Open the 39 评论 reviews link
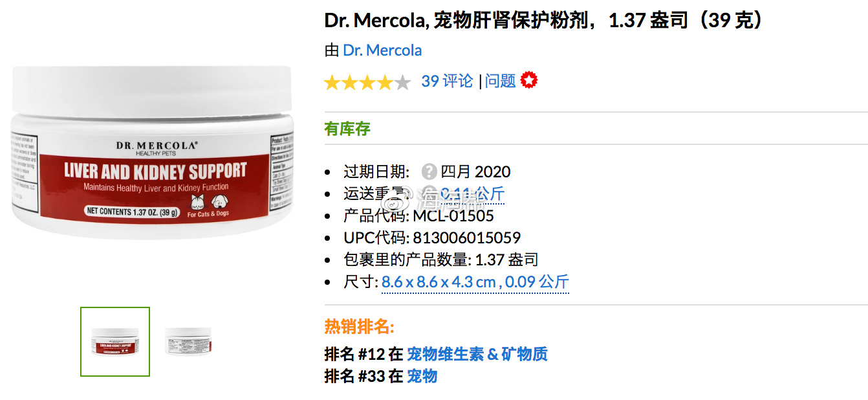The image size is (868, 400). coord(447,81)
